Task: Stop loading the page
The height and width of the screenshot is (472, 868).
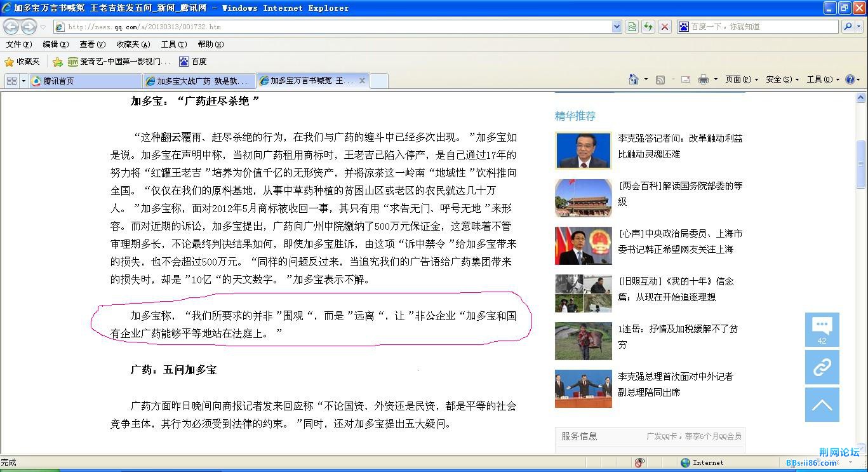Action: click(665, 27)
